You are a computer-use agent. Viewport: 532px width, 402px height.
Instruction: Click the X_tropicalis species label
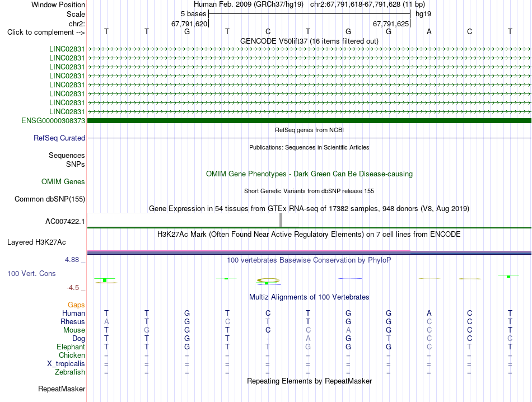click(x=66, y=364)
